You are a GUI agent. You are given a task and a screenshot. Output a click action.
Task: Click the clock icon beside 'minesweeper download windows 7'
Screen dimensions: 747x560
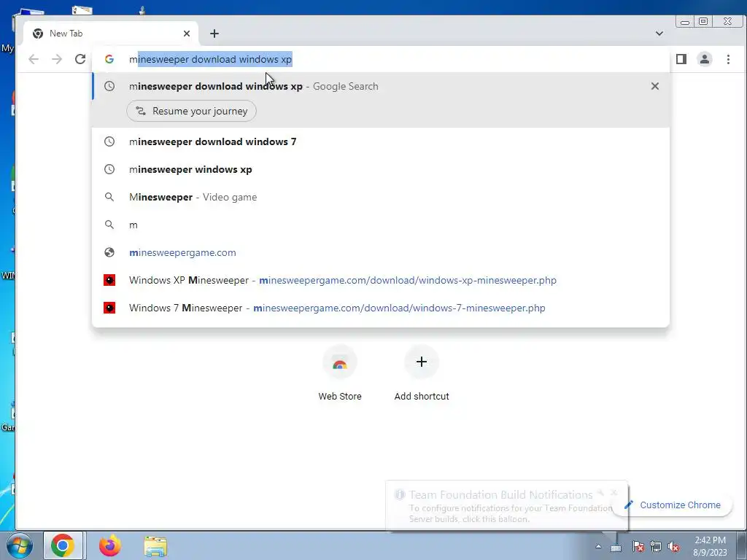coord(109,141)
